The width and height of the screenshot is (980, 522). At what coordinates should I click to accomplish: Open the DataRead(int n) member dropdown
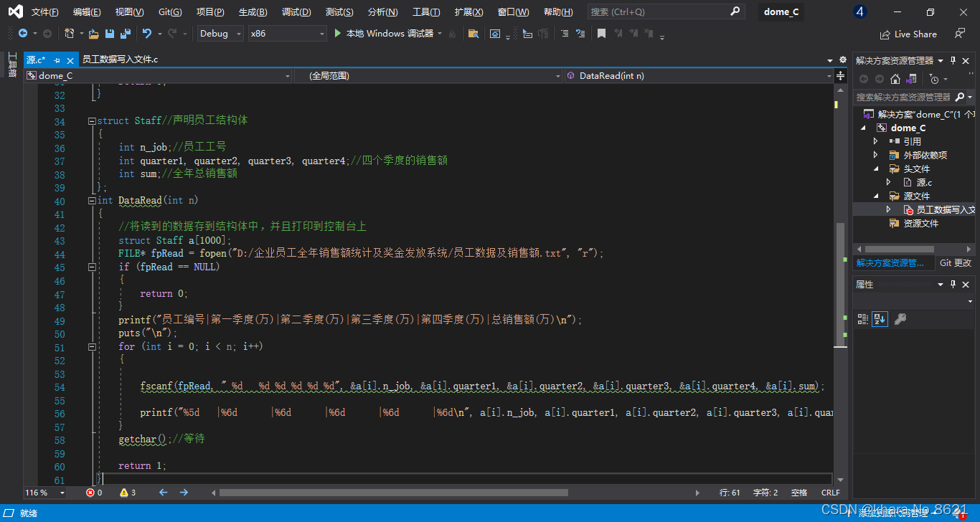(x=698, y=75)
